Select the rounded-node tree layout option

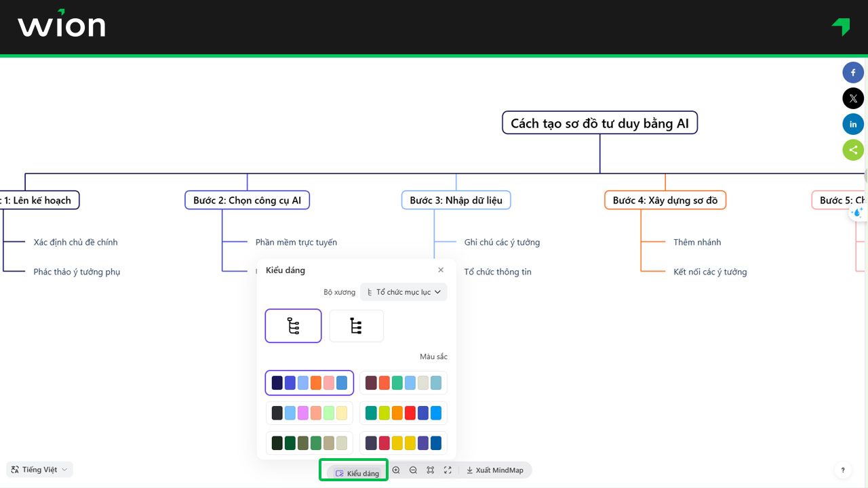tap(293, 326)
